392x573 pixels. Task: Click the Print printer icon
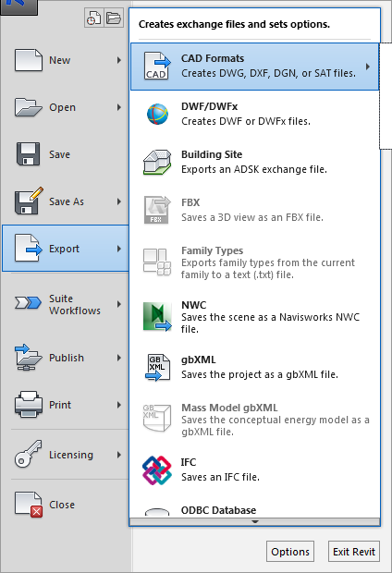click(29, 404)
